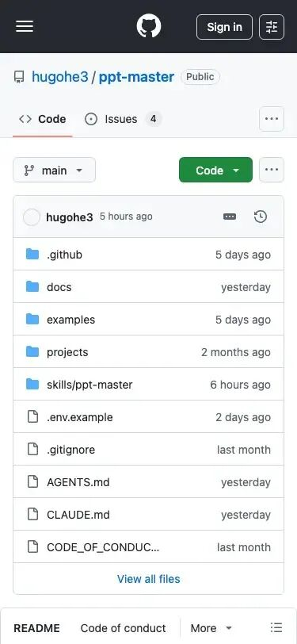Click hugohe3 avatar in commit row

point(31,217)
